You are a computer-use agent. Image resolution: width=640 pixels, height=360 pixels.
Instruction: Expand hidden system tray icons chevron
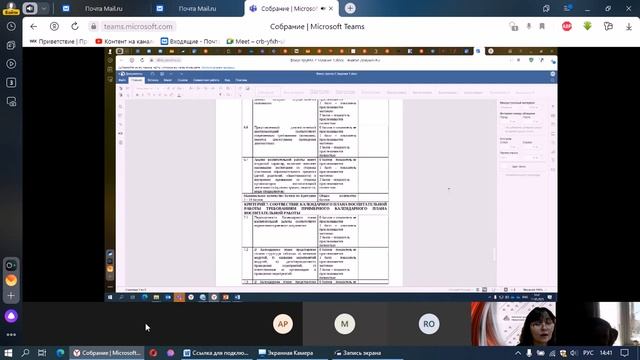coord(518,353)
